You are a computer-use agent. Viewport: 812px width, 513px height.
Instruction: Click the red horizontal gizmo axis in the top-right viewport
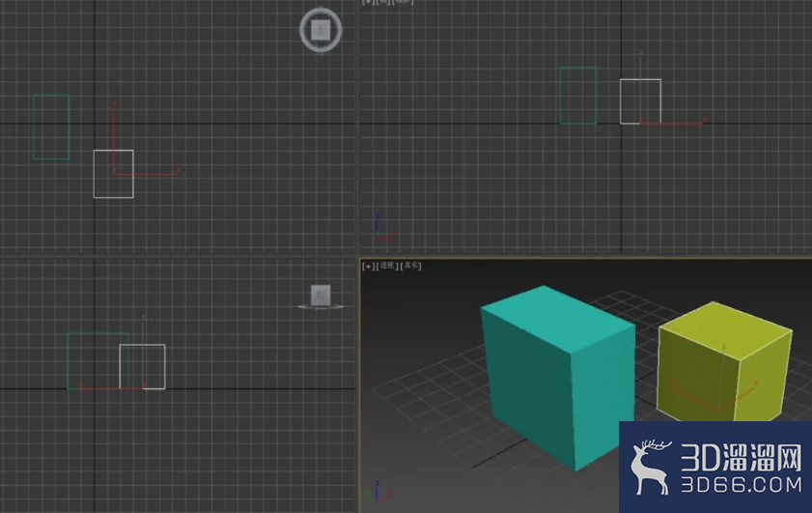click(x=673, y=123)
